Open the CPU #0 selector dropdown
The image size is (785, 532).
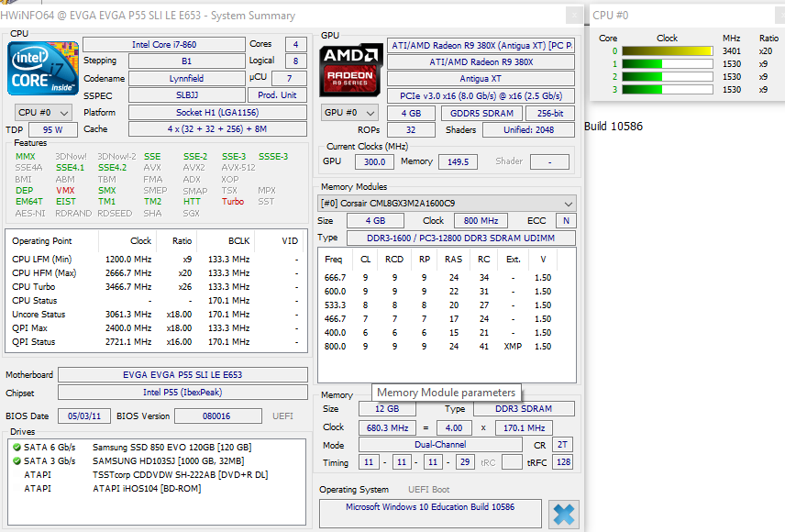coord(43,113)
